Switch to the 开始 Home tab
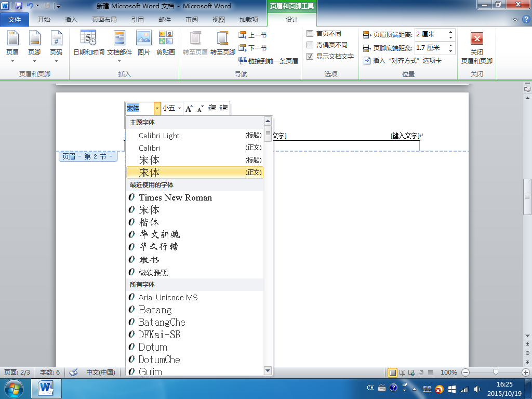This screenshot has width=532, height=399. coord(44,20)
